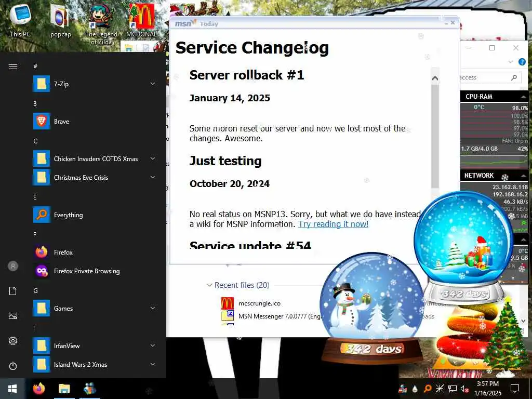The height and width of the screenshot is (399, 532).
Task: Expand Chicken Invaders COTDS Xmas chevron
Action: tap(153, 158)
